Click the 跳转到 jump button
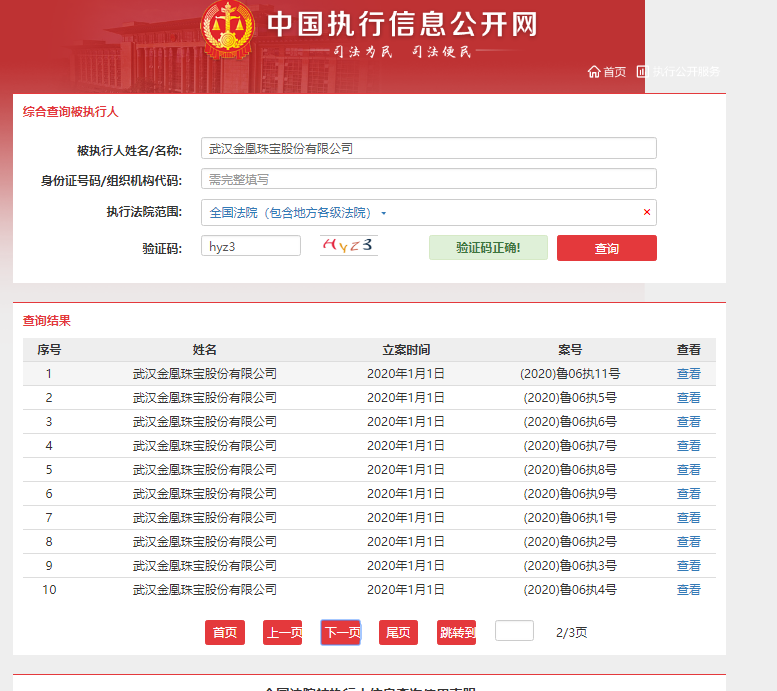 tap(456, 633)
